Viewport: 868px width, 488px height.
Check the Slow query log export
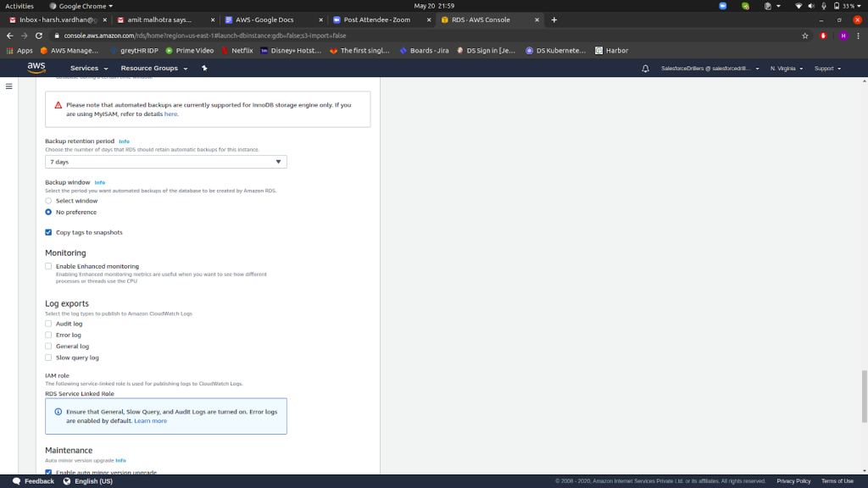[48, 358]
